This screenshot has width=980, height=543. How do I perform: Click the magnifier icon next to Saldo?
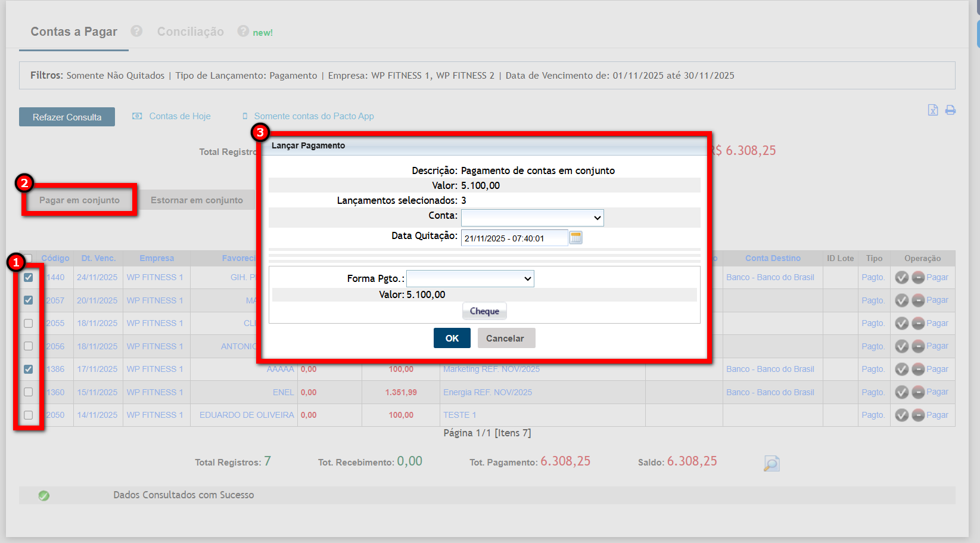pos(771,463)
